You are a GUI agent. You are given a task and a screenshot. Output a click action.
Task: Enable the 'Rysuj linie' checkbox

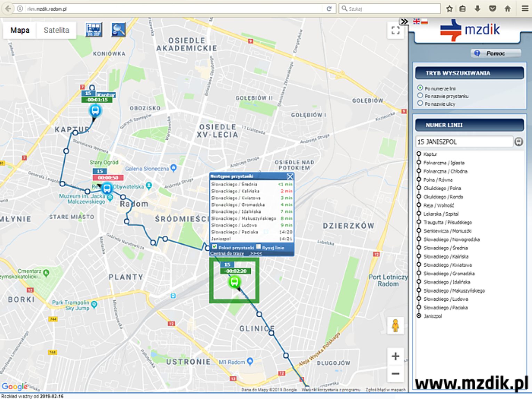pos(258,247)
